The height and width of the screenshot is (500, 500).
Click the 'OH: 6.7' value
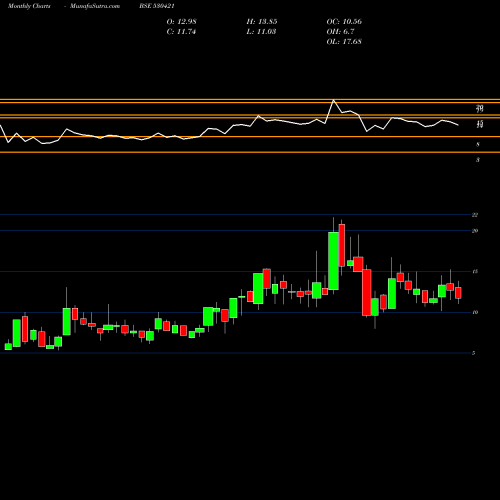pyautogui.click(x=340, y=32)
